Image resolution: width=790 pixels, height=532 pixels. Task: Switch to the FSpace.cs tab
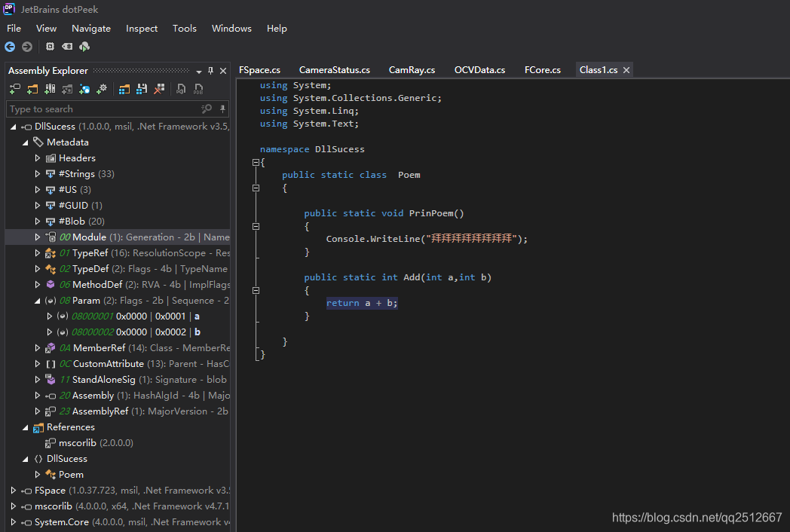point(259,70)
